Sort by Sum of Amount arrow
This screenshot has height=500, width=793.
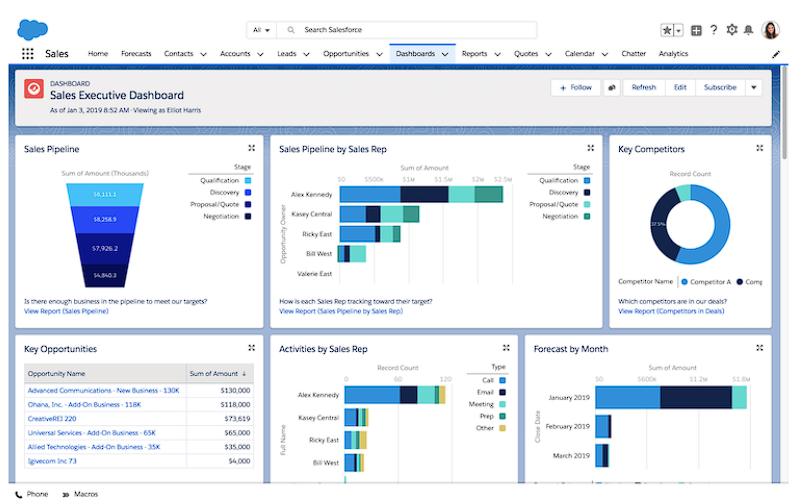click(x=244, y=374)
